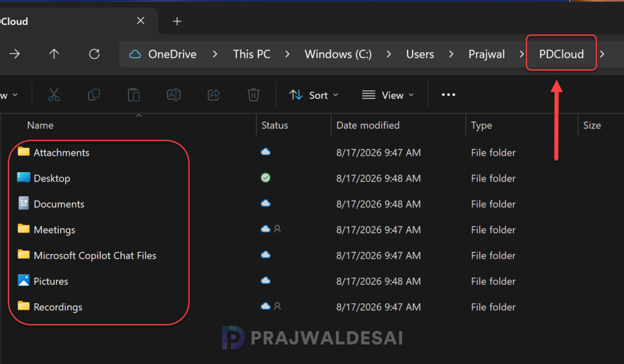Click the Share icon in toolbar
Screen dimensions: 624x364
pyautogui.click(x=214, y=95)
